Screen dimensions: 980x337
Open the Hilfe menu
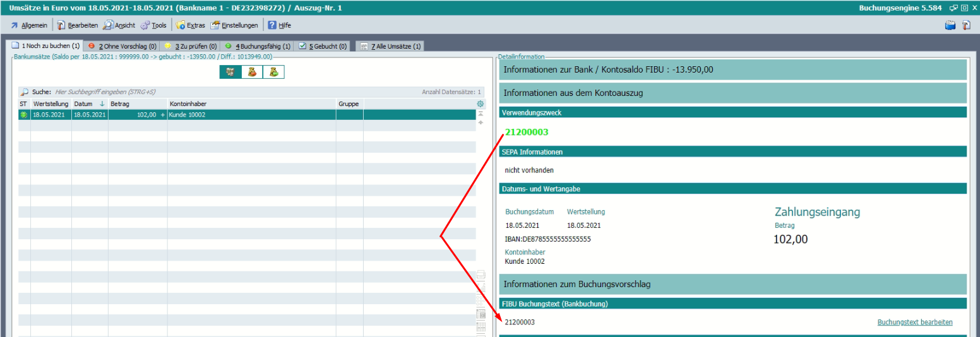[x=279, y=25]
